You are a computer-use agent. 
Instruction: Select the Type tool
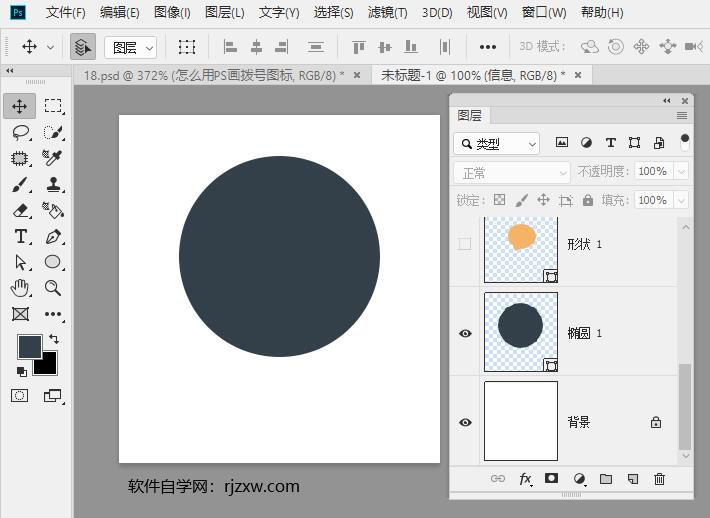point(20,236)
